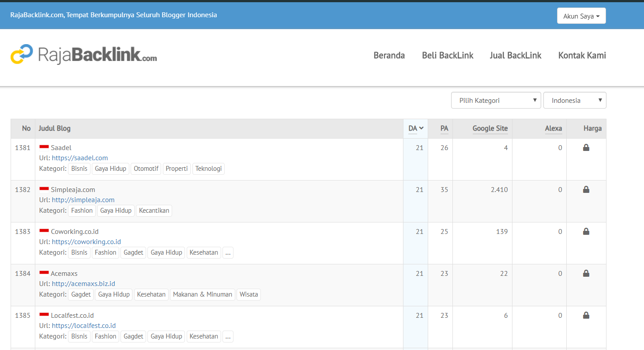644x350 pixels.
Task: Click the Makanan & Minuman category tag
Action: coord(203,294)
